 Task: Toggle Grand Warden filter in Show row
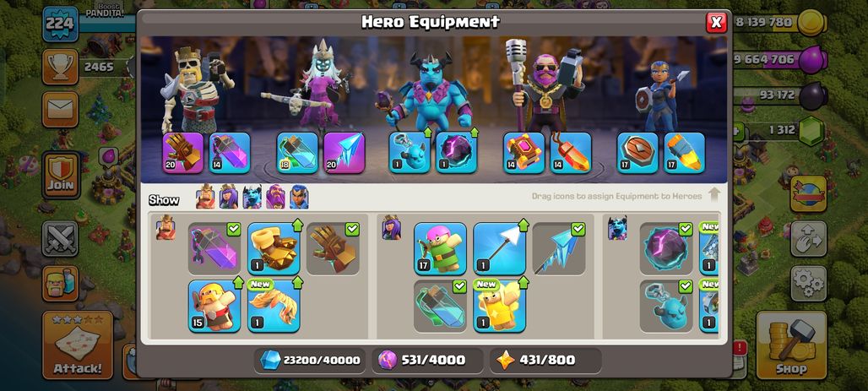pyautogui.click(x=275, y=197)
